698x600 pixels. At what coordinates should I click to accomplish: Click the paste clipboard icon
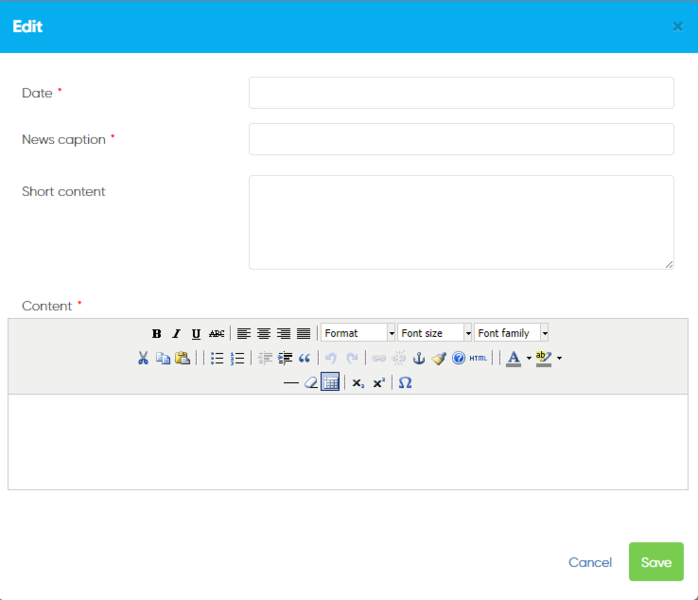(182, 358)
